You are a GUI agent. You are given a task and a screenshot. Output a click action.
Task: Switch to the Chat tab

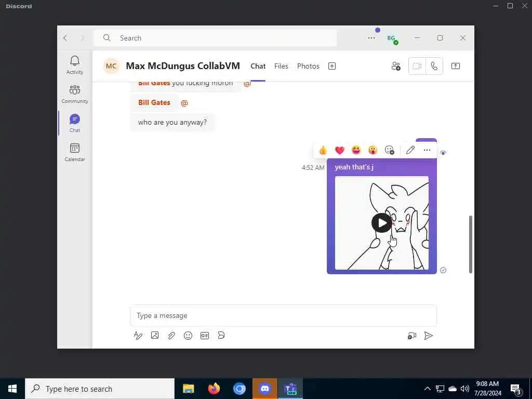point(258,66)
